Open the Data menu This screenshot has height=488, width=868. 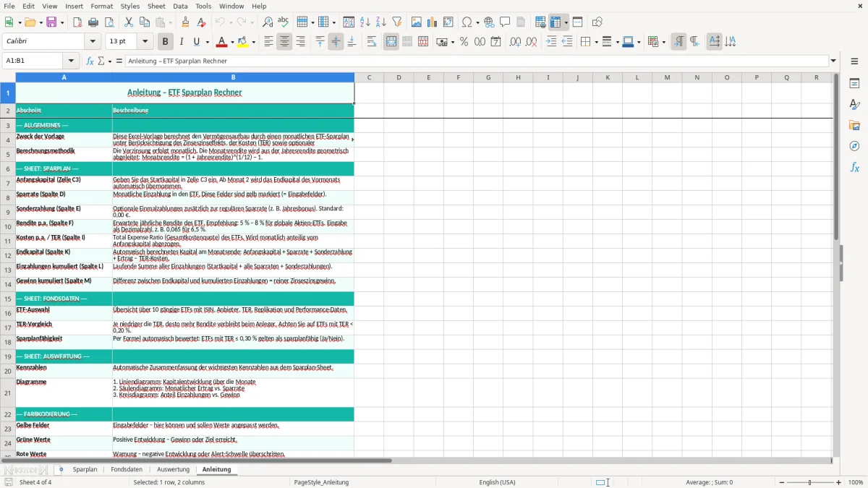click(x=180, y=6)
